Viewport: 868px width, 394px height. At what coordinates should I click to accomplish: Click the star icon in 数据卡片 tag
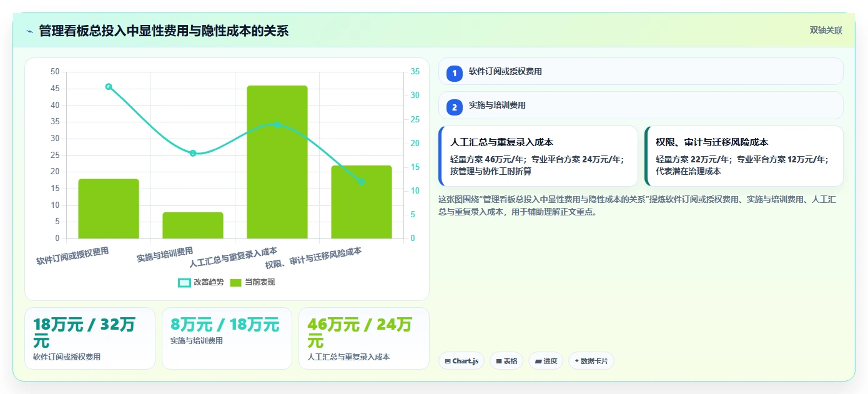[x=576, y=361]
